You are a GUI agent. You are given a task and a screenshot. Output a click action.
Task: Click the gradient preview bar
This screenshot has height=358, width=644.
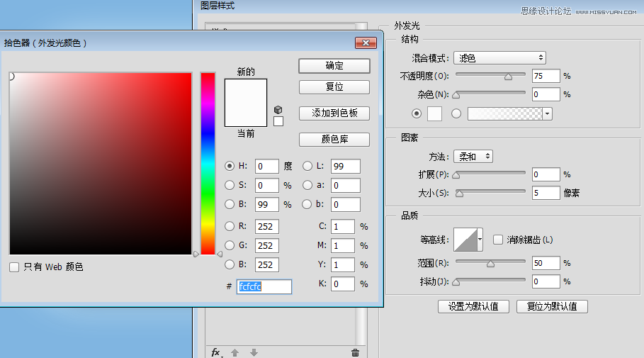[x=504, y=114]
